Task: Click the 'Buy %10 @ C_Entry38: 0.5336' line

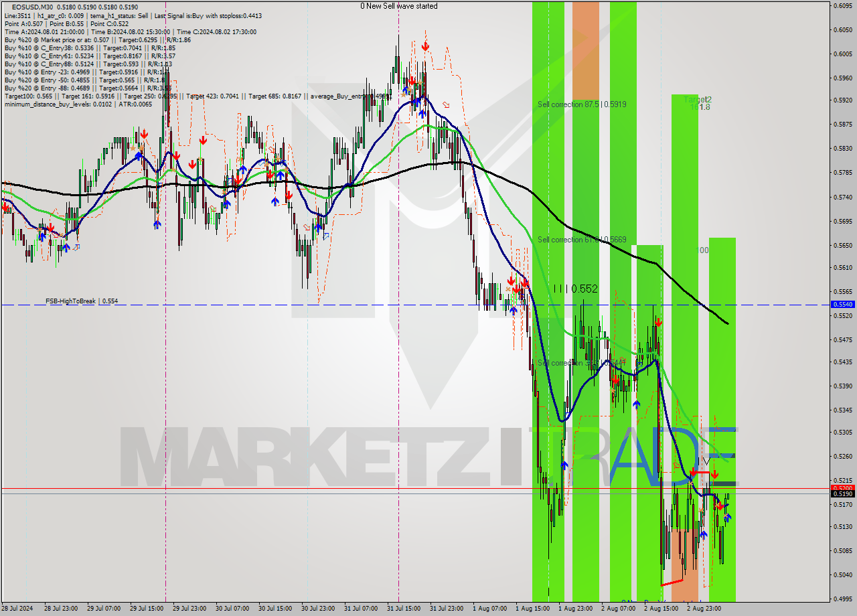Action: [90, 48]
